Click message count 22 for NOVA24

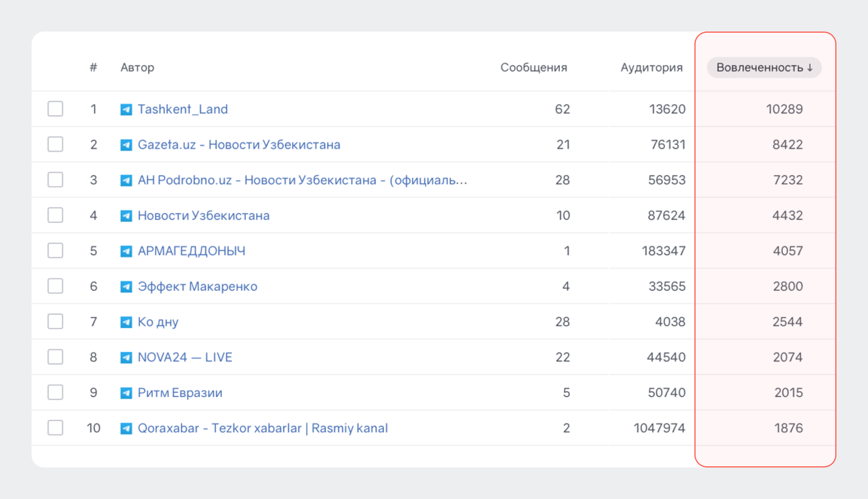pyautogui.click(x=563, y=357)
